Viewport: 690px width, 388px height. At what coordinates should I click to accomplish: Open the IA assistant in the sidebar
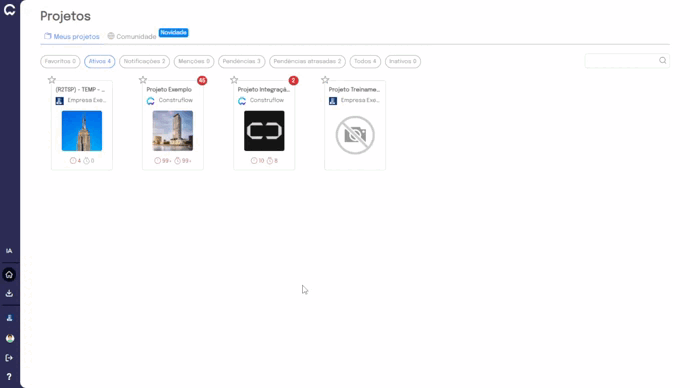coord(9,251)
